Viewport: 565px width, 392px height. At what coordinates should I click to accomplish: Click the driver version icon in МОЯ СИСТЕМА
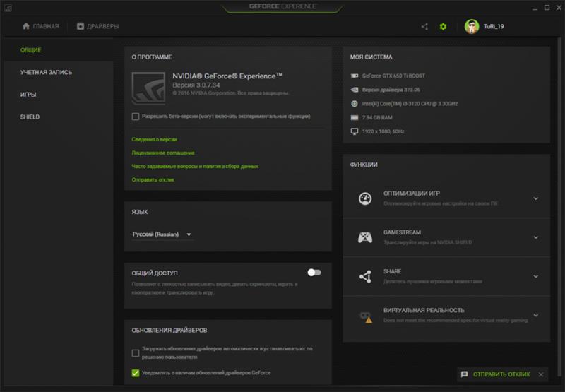point(355,90)
